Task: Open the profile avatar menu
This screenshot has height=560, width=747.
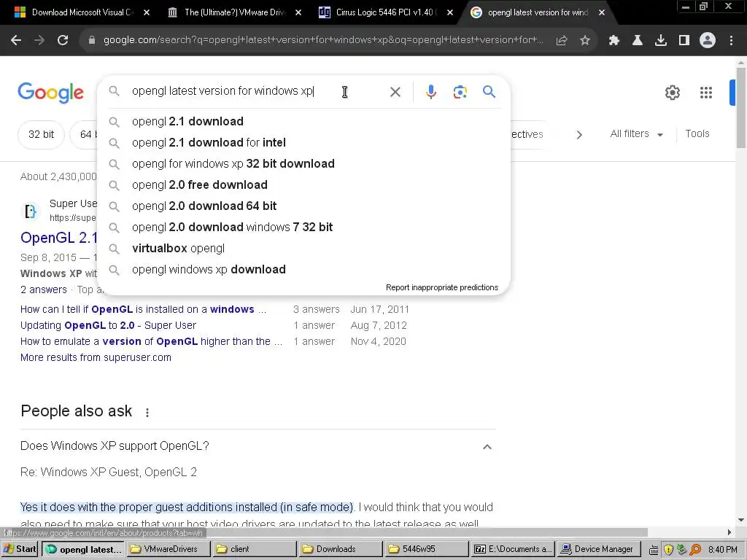Action: (708, 41)
